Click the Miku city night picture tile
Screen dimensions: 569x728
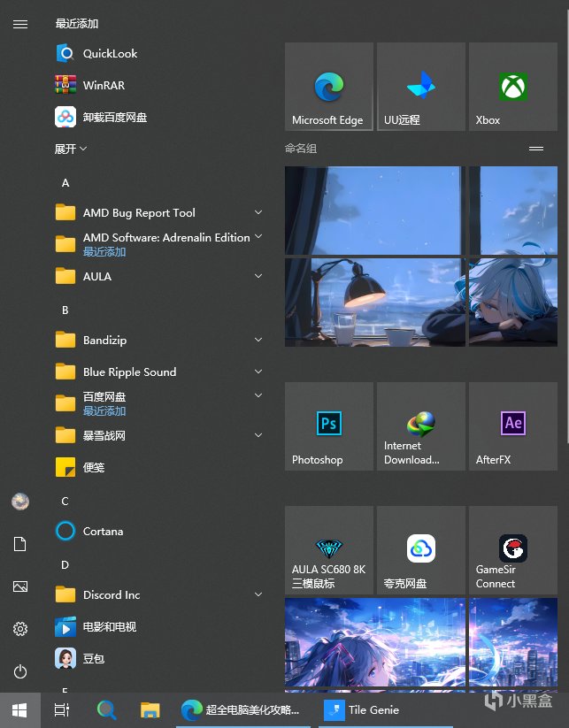375,641
